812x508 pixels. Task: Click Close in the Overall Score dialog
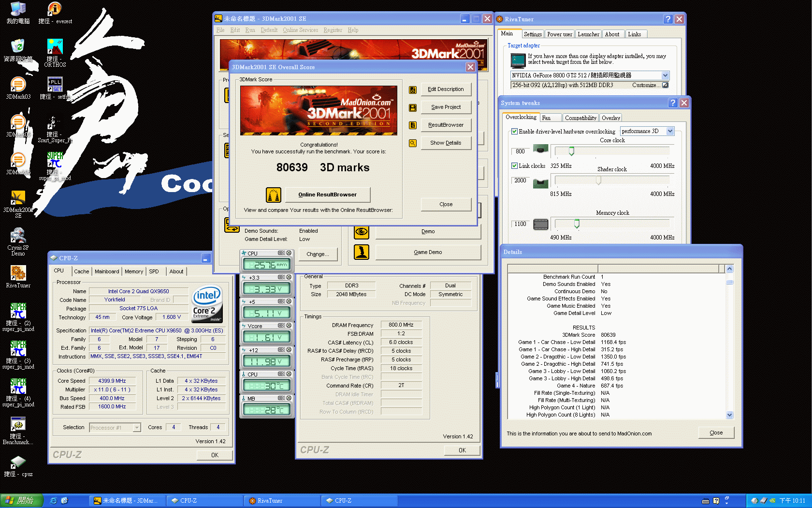tap(446, 205)
